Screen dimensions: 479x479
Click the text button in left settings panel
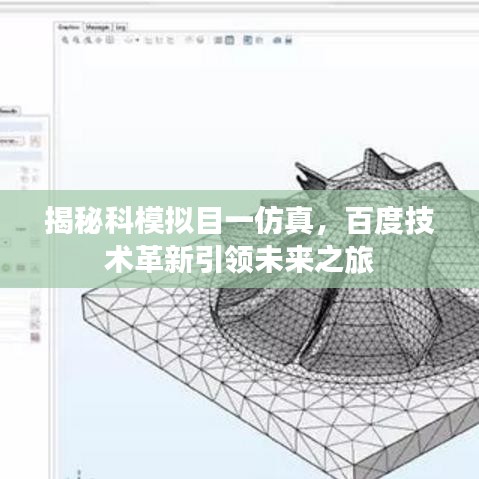(x=12, y=141)
